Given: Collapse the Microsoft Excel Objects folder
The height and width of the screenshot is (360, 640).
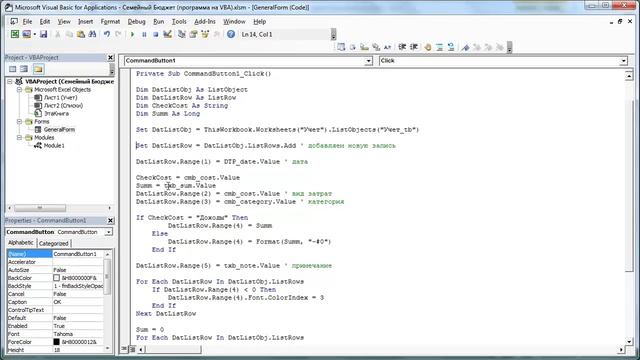Looking at the screenshot, I should (19, 89).
